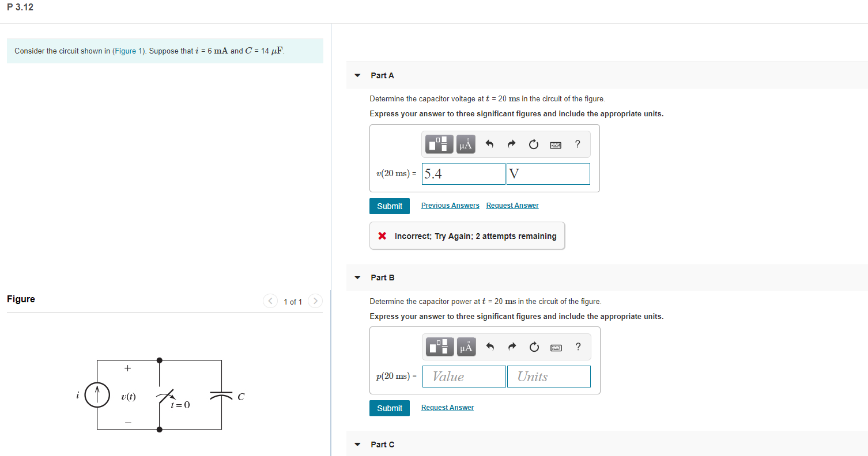Collapse the Part A section
This screenshot has height=456, width=868.
pos(357,75)
